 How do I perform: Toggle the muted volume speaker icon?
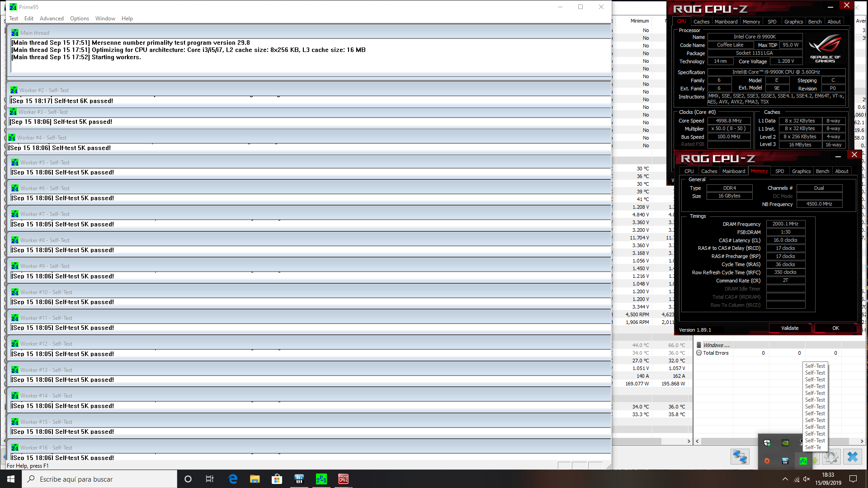point(807,479)
